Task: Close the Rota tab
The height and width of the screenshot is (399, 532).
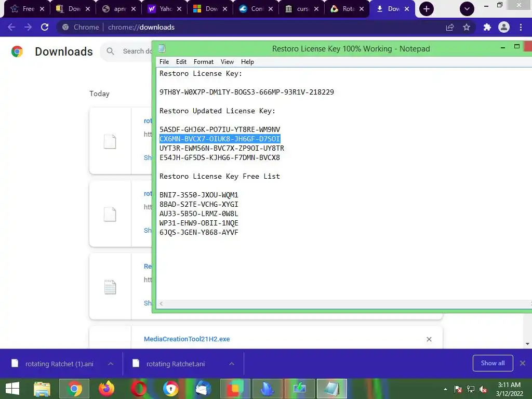Action: point(362,9)
